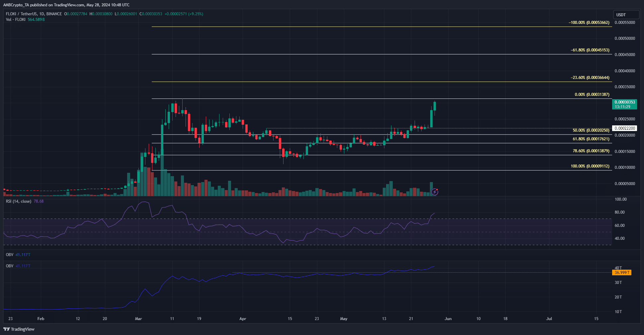
Task: Click the 0.00010000 price axis tick
Action: 625,167
